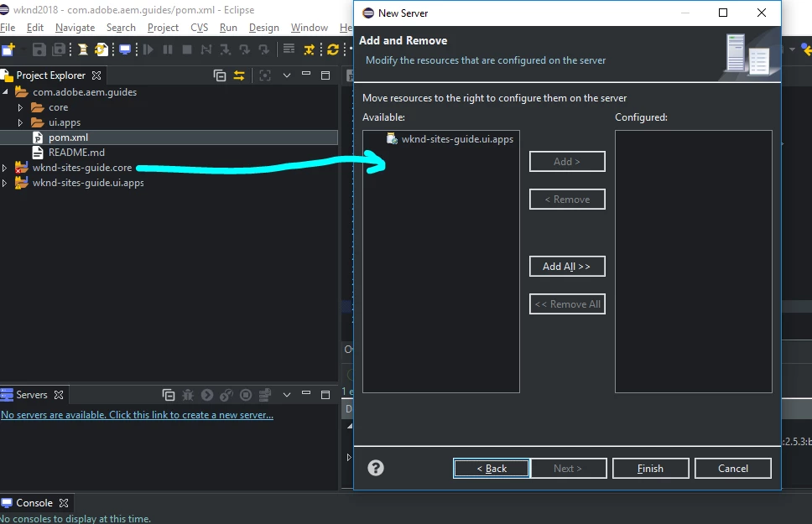812x524 pixels.
Task: Switch to the Console tab
Action: click(34, 503)
